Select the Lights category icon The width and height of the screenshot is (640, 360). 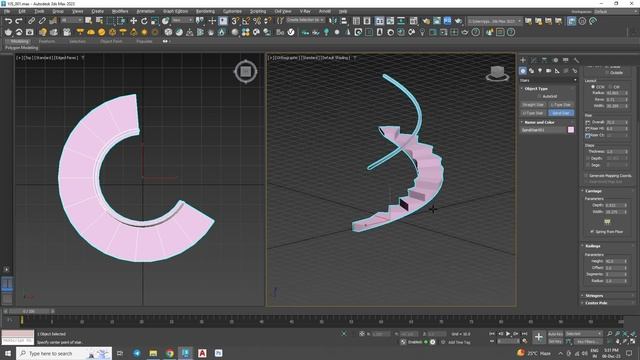540,71
